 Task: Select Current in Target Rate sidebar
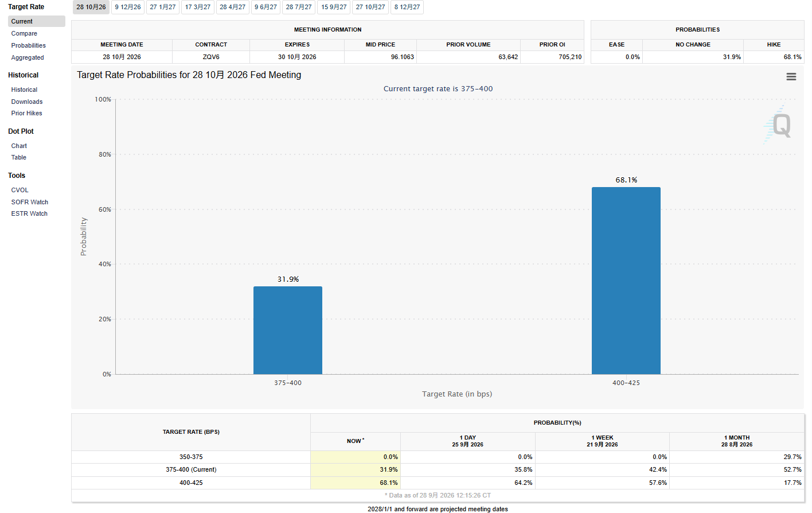(37, 21)
